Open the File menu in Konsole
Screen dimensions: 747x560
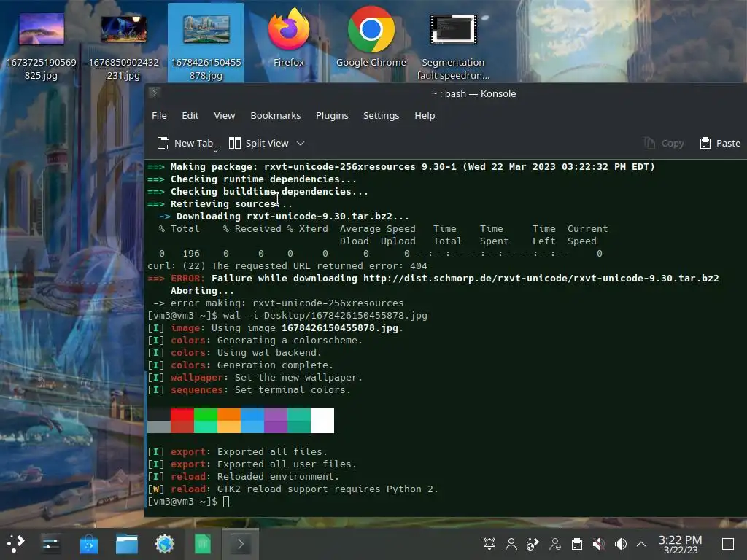pos(159,116)
